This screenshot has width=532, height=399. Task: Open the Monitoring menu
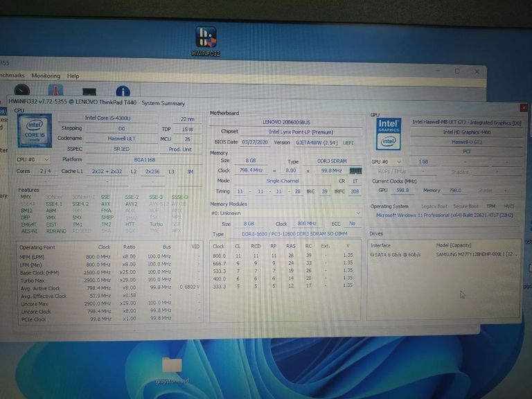coord(46,76)
